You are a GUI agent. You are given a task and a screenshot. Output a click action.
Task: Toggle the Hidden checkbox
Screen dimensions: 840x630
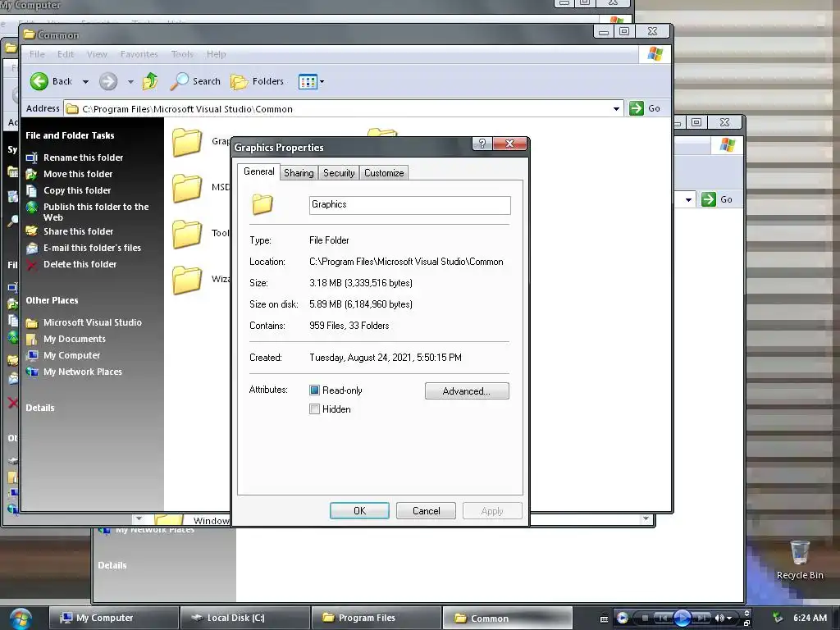point(314,409)
